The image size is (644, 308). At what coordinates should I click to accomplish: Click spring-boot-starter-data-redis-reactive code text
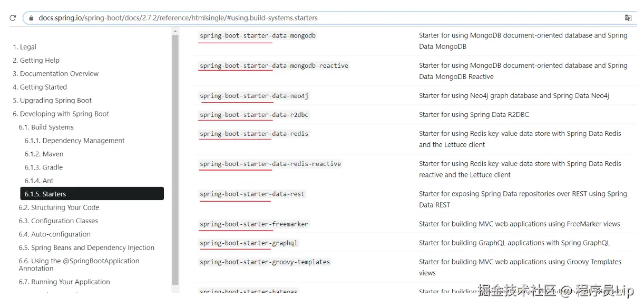[x=270, y=164]
